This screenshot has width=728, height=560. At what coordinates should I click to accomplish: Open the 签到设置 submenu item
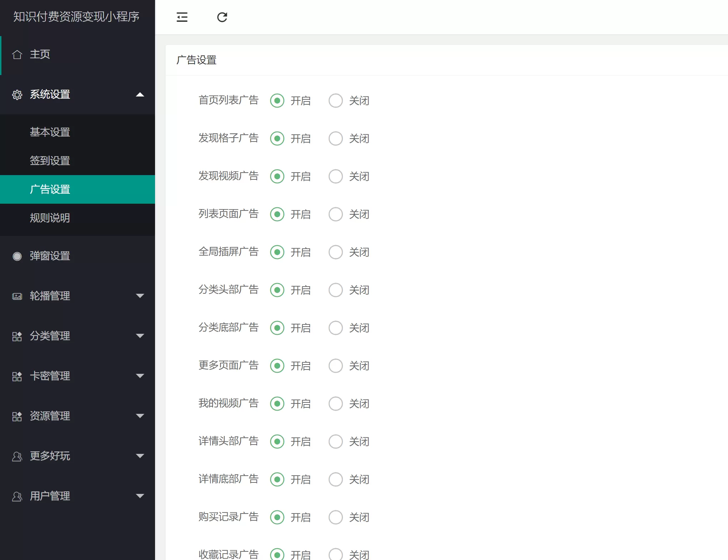pyautogui.click(x=50, y=161)
